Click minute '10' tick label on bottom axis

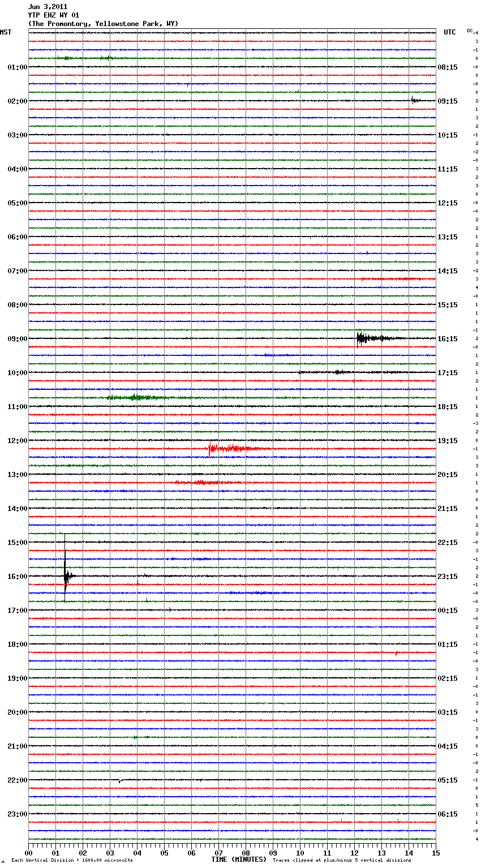[x=300, y=853]
